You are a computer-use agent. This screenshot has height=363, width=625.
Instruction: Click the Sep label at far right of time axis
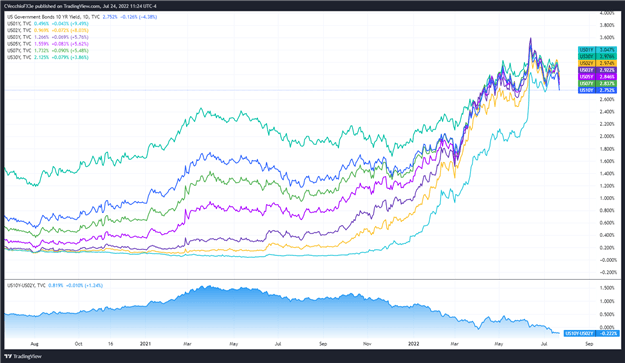click(589, 343)
